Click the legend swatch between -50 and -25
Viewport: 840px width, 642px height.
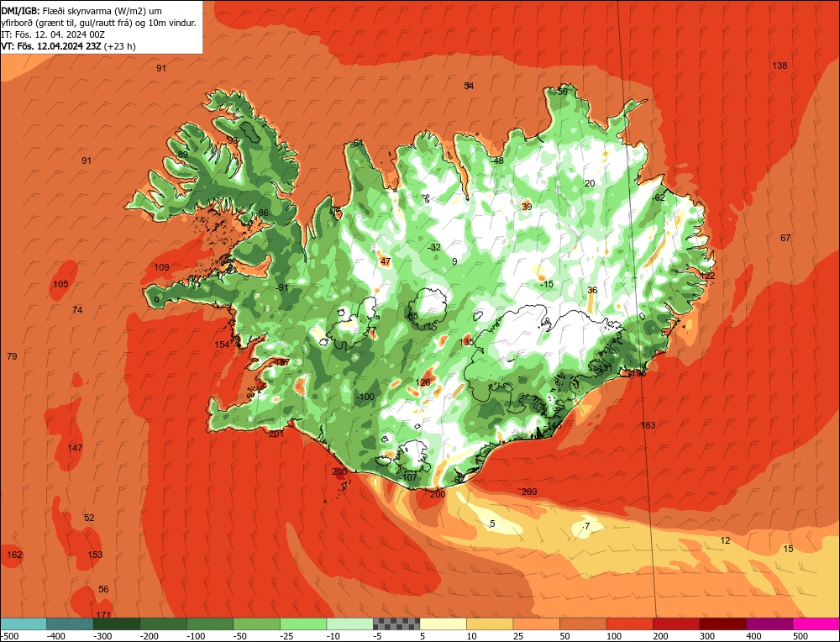pyautogui.click(x=256, y=624)
